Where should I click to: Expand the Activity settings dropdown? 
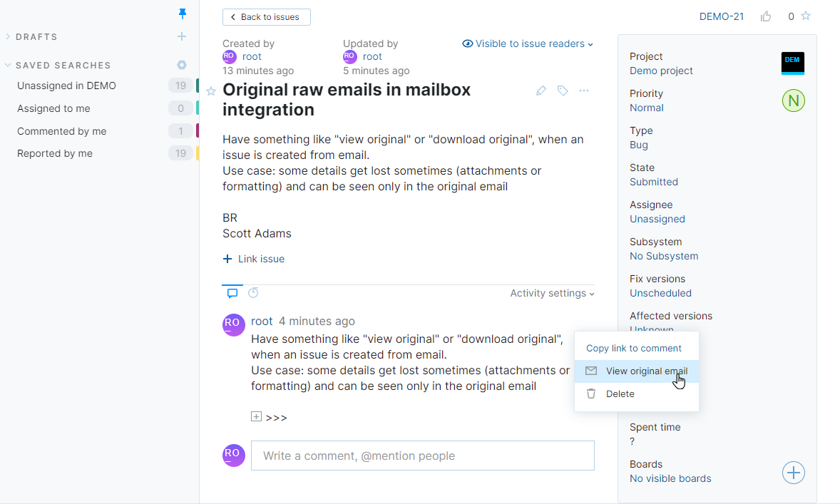551,293
